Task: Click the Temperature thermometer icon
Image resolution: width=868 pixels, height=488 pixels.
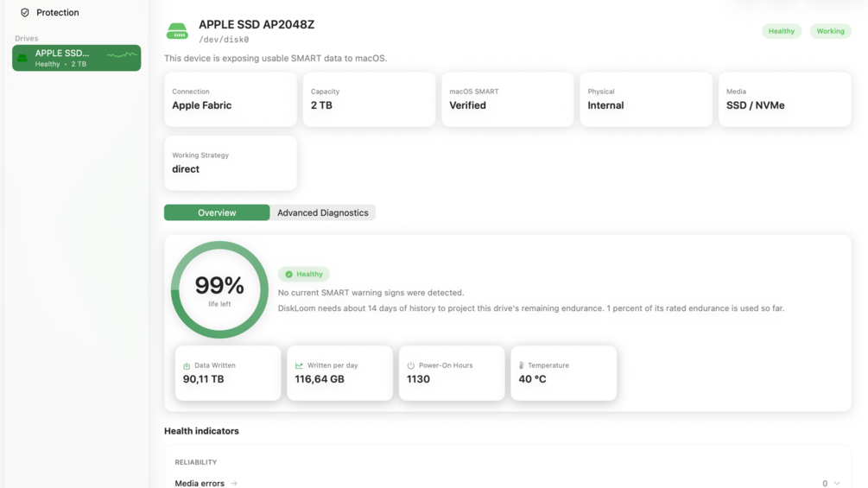Action: 522,365
